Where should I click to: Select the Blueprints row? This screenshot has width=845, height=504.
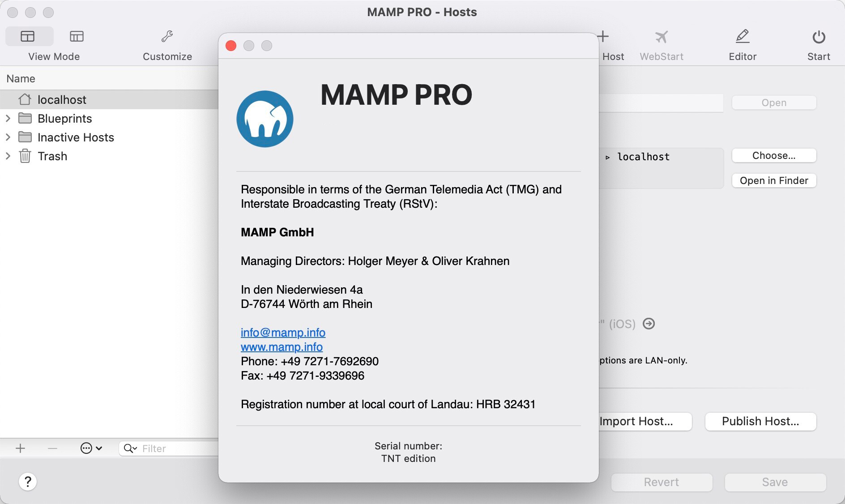click(109, 118)
